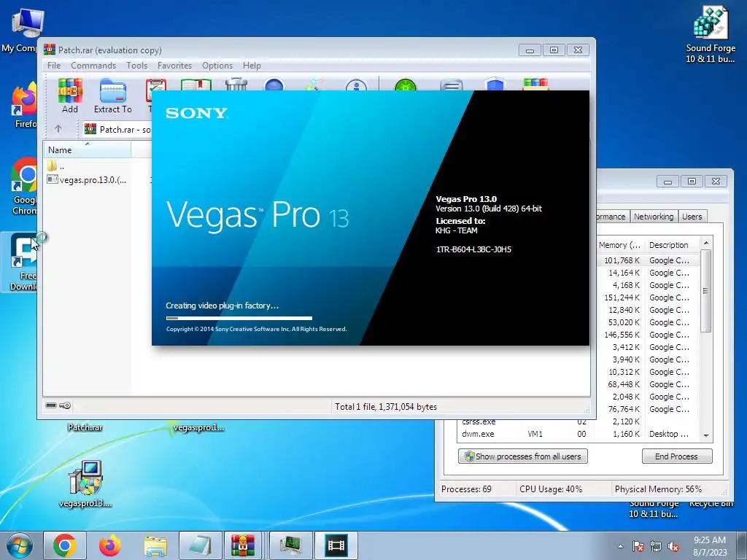Image resolution: width=747 pixels, height=560 pixels.
Task: Select the csrss.exe process row
Action: click(578, 422)
